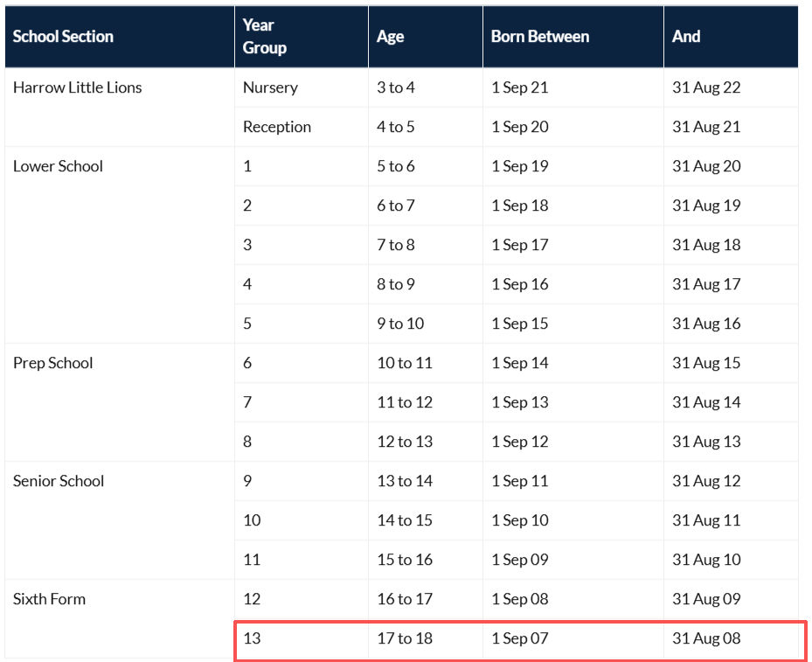This screenshot has width=812, height=662.
Task: Select the 31 Aug 22 date cell
Action: 706,87
